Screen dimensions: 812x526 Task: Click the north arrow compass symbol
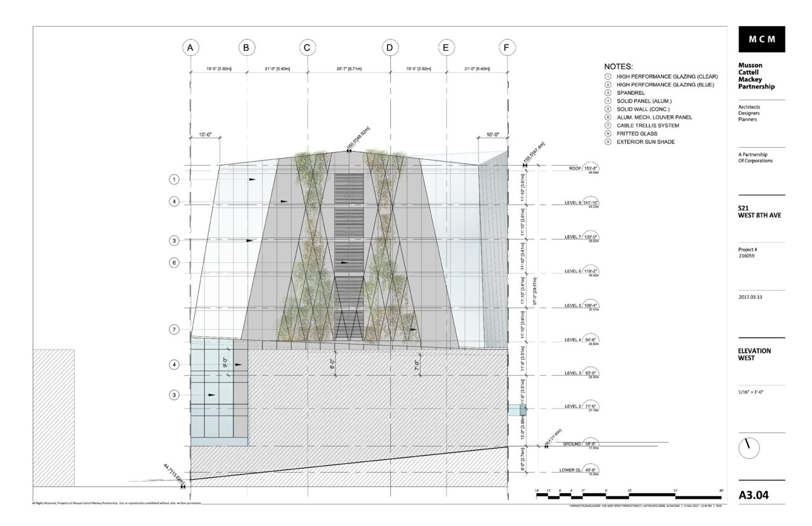click(x=749, y=447)
